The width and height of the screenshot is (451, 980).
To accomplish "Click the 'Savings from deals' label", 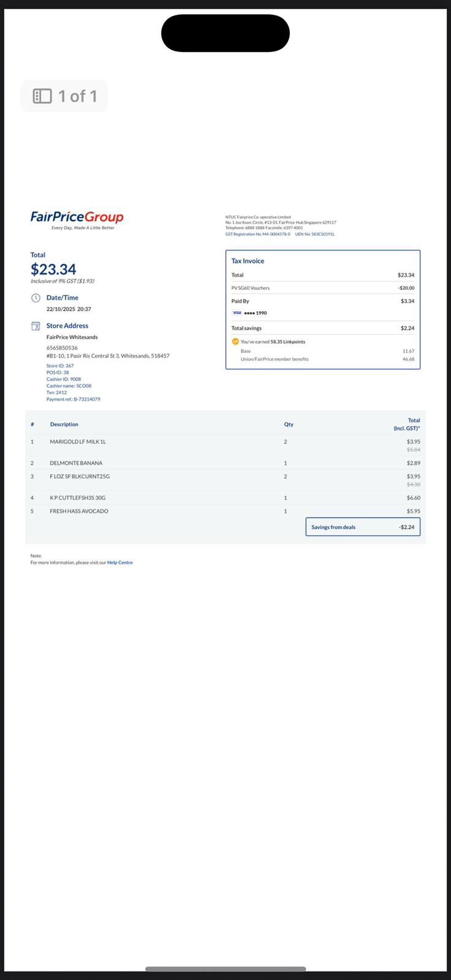I will coord(333,527).
